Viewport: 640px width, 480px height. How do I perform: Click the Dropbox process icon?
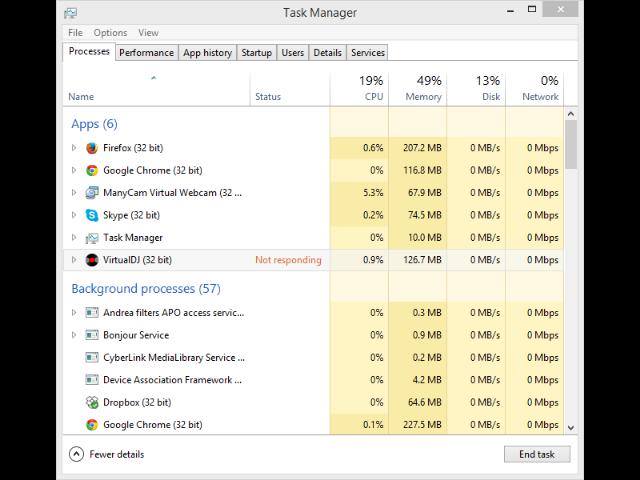[92, 402]
